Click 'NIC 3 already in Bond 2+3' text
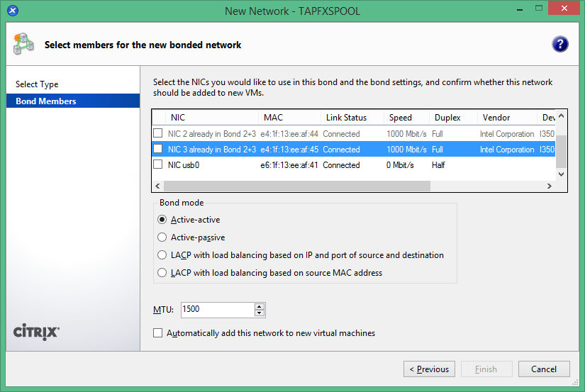Image resolution: width=585 pixels, height=392 pixels. [x=212, y=149]
